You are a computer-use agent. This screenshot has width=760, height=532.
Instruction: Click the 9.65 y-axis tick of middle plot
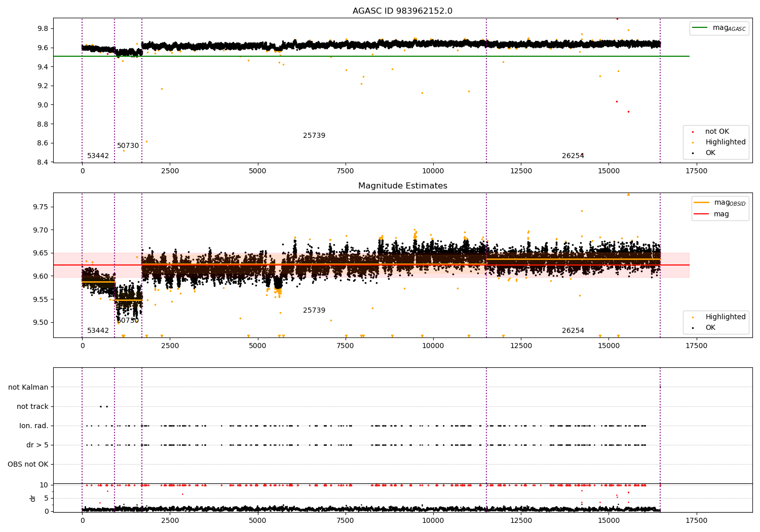[40, 253]
